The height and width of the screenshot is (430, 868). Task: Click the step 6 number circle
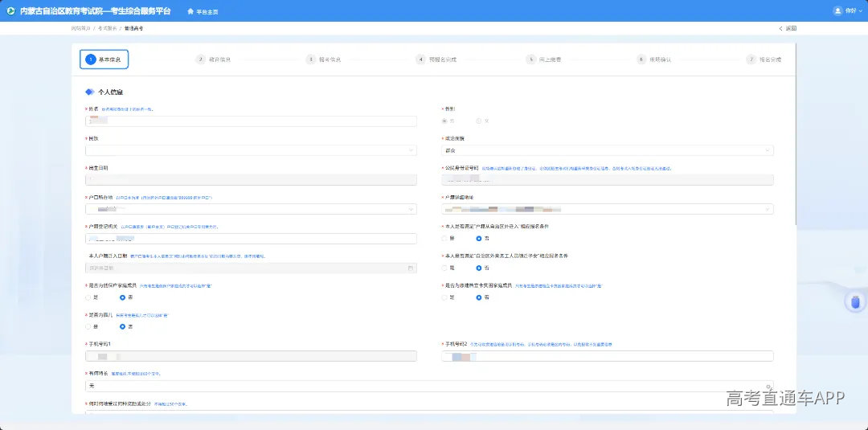(x=641, y=59)
